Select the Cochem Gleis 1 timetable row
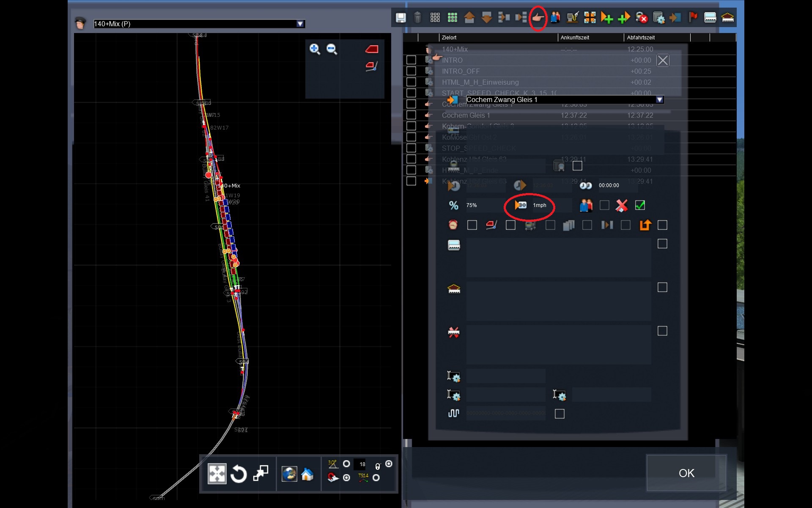The image size is (812, 508). click(x=466, y=115)
